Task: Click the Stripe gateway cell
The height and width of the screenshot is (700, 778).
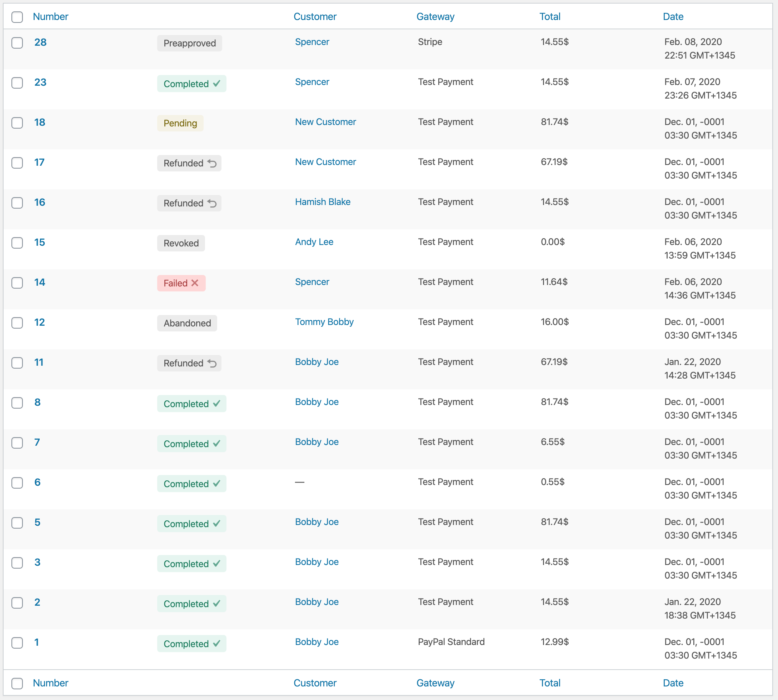Action: pyautogui.click(x=430, y=42)
